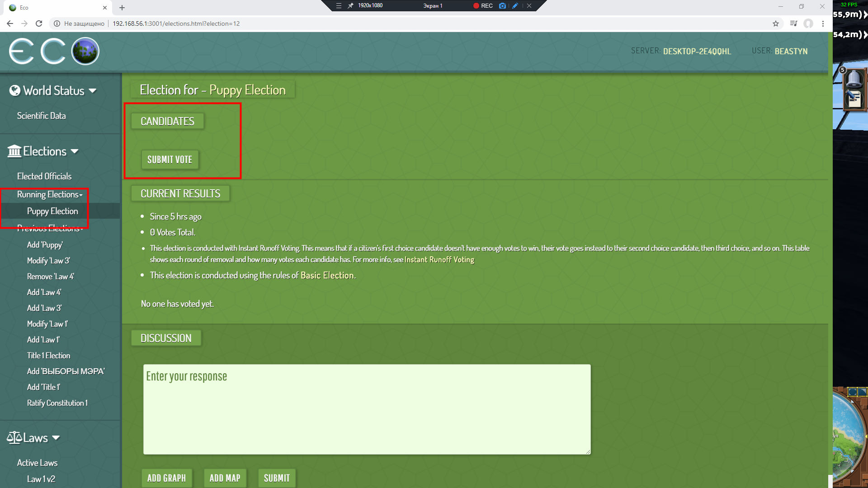Image resolution: width=868 pixels, height=488 pixels.
Task: Open Puppy Election in sidebar
Action: coord(52,211)
